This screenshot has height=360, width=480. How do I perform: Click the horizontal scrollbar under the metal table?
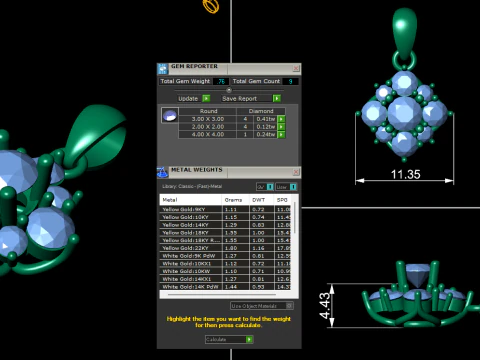coord(222,295)
